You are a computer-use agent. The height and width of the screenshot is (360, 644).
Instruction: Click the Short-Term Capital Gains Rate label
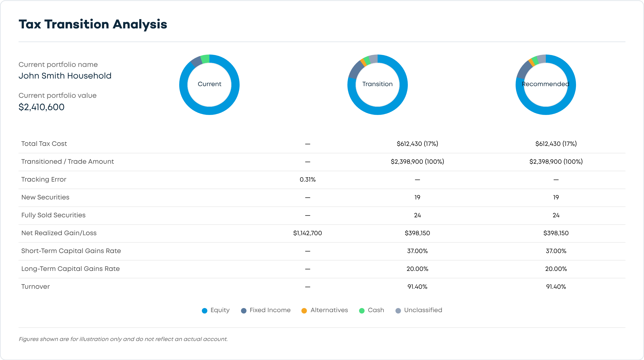point(71,251)
